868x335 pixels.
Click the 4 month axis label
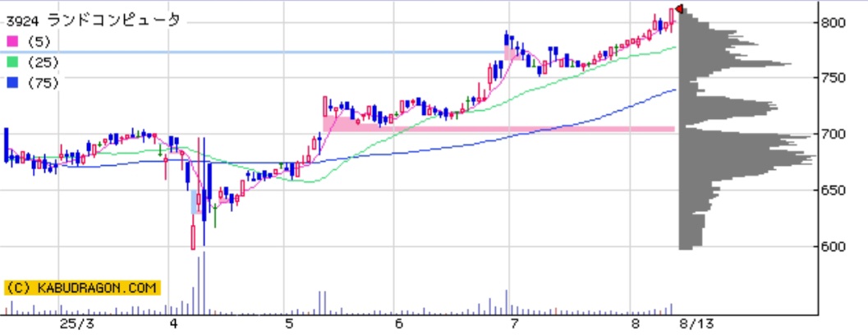(x=174, y=324)
